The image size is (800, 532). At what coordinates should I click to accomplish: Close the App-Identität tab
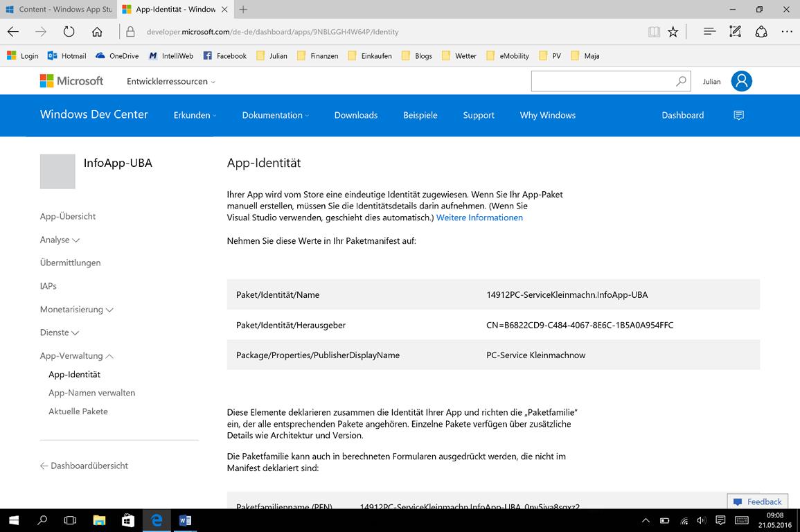[x=224, y=9]
